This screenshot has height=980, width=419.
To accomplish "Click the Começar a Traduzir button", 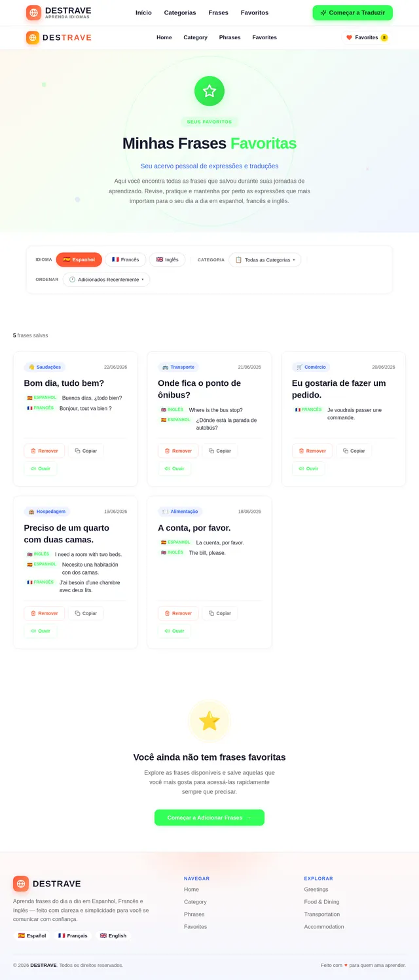I will (x=353, y=12).
